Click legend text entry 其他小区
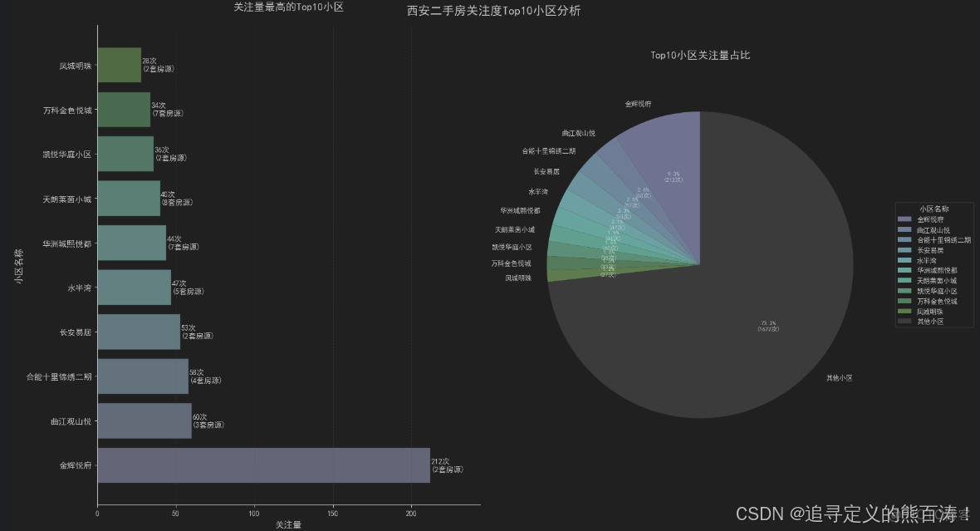The height and width of the screenshot is (531, 980). point(931,321)
